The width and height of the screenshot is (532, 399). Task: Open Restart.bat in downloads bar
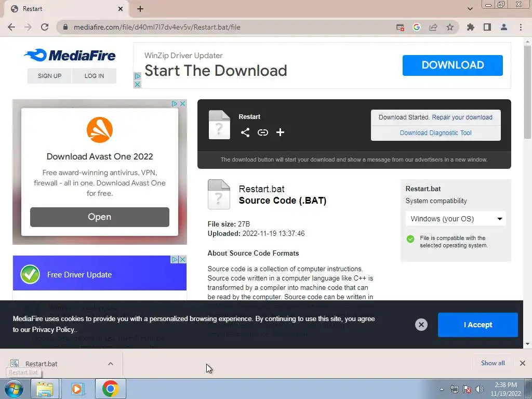point(41,364)
